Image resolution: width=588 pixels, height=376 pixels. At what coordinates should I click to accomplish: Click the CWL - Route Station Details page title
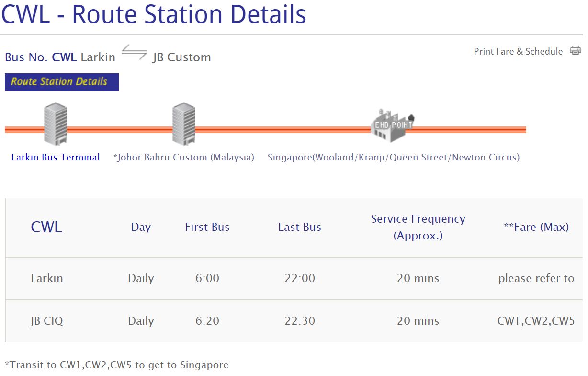pos(154,14)
